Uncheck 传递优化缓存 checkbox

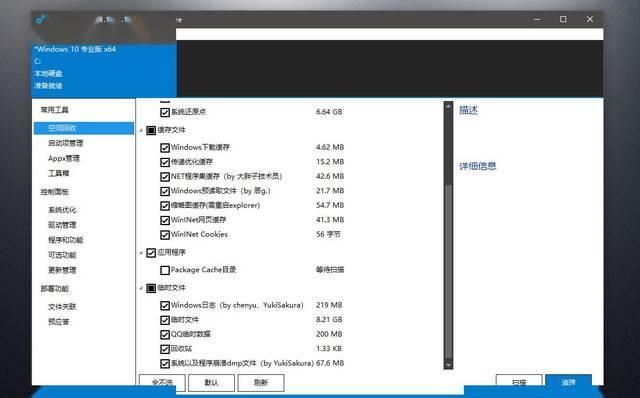pyautogui.click(x=165, y=162)
